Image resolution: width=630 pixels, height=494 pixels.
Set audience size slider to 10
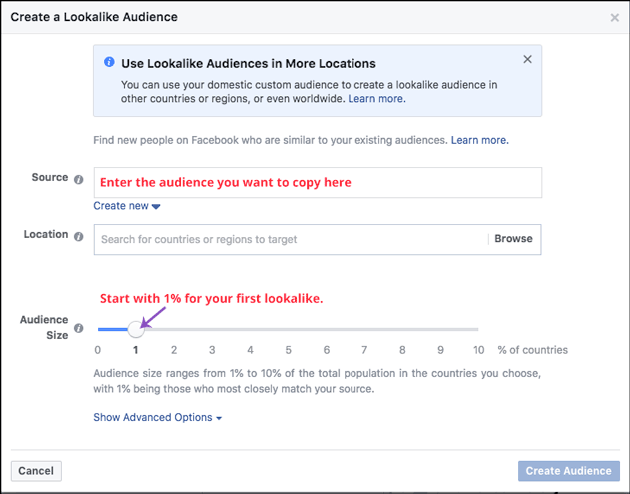coord(478,329)
